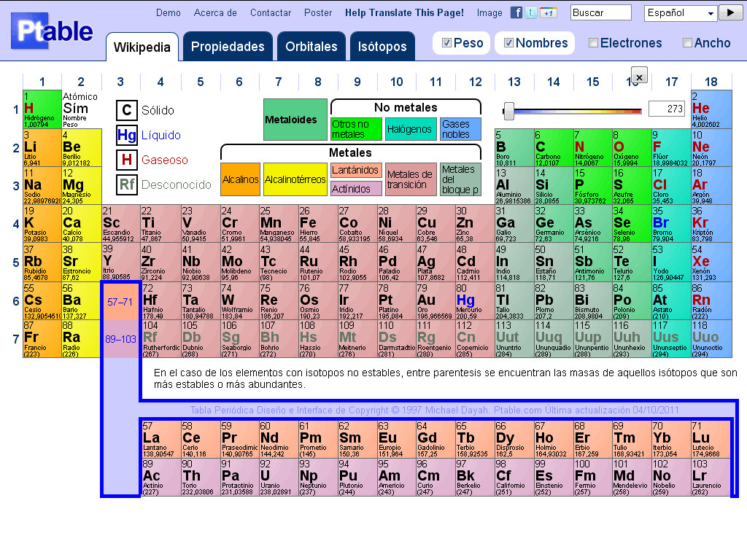The width and height of the screenshot is (747, 560).
Task: Enable the Electrones checkbox
Action: 594,43
